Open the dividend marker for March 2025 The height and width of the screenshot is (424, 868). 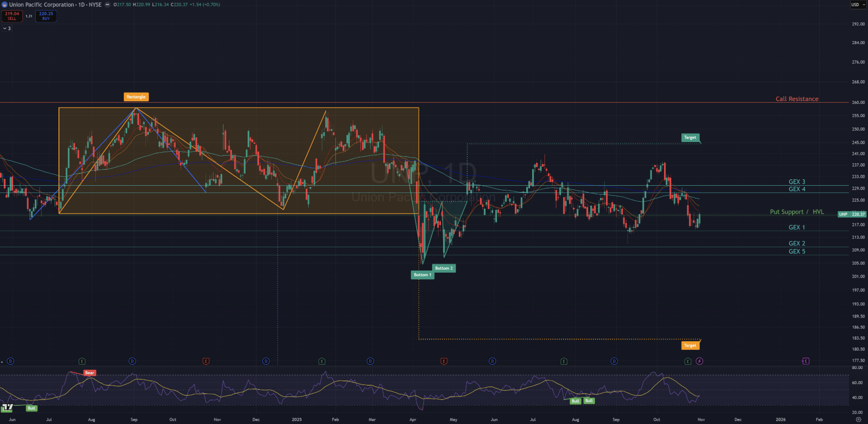coord(370,361)
